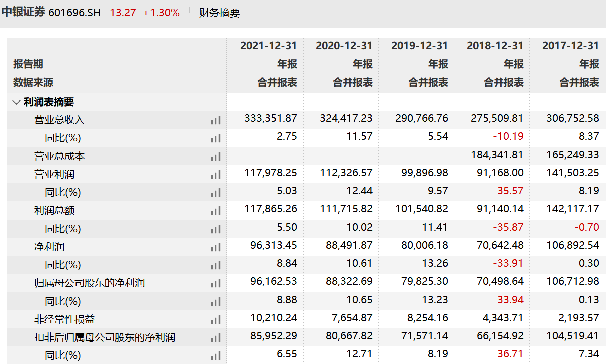Show chart for 利润总额 row
This screenshot has height=364, width=606.
point(216,211)
